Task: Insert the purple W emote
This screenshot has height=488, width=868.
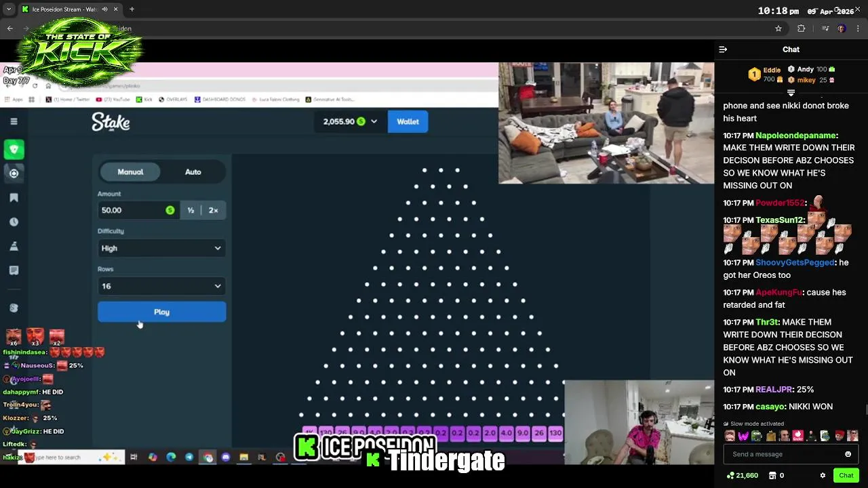Action: click(x=743, y=436)
